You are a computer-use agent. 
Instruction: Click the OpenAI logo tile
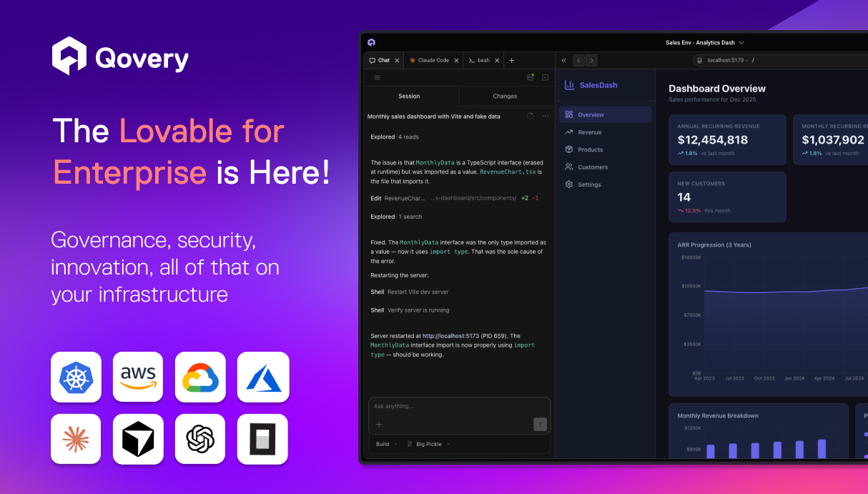200,439
